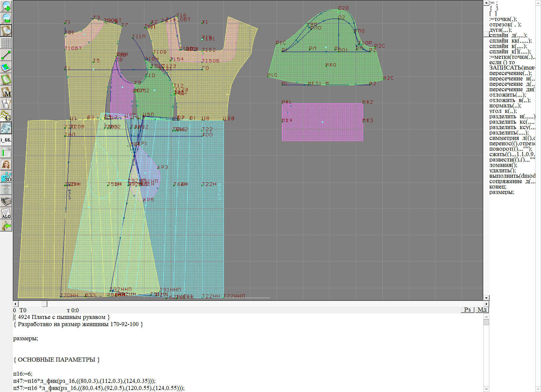541x392 pixels.
Task: Click the pattern pieces with M icon
Action: (6, 92)
